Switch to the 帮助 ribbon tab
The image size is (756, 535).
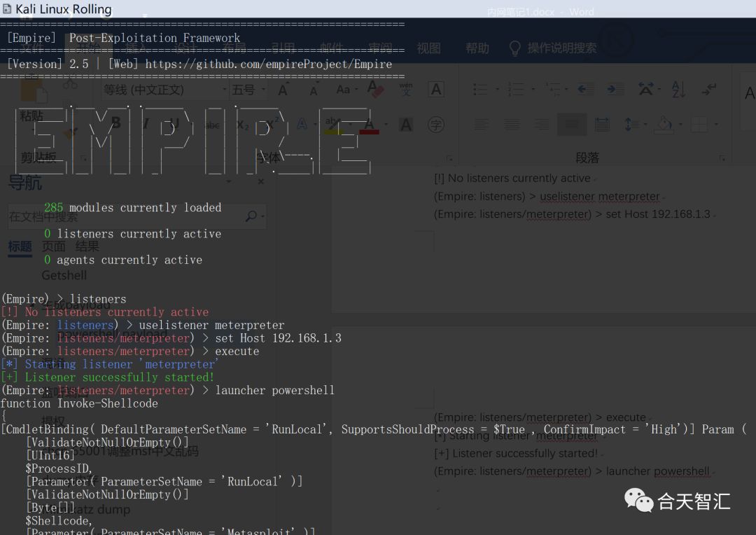coord(477,48)
